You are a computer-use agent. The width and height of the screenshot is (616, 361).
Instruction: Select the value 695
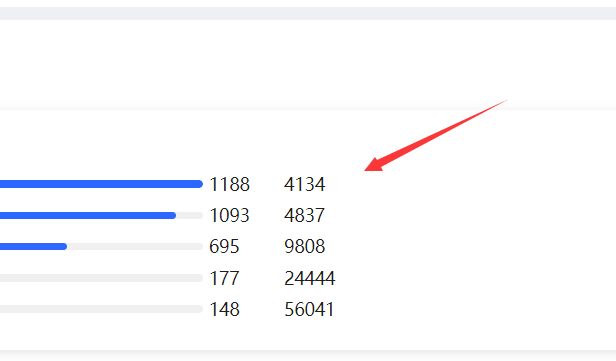224,247
